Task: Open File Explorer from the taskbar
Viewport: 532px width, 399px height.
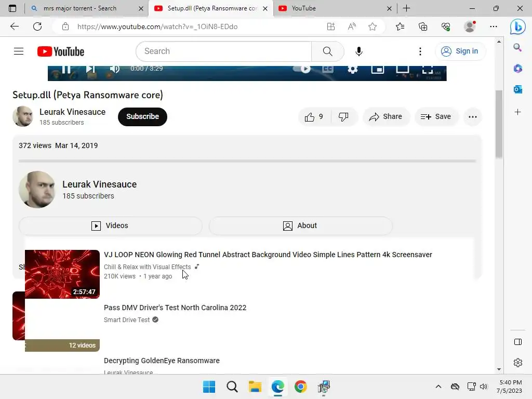Action: point(255,387)
